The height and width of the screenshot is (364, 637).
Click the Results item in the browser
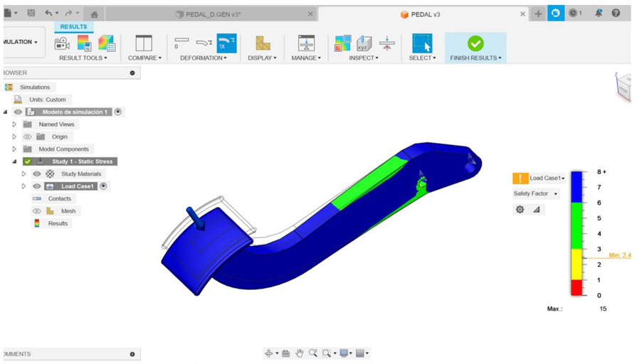coord(58,223)
